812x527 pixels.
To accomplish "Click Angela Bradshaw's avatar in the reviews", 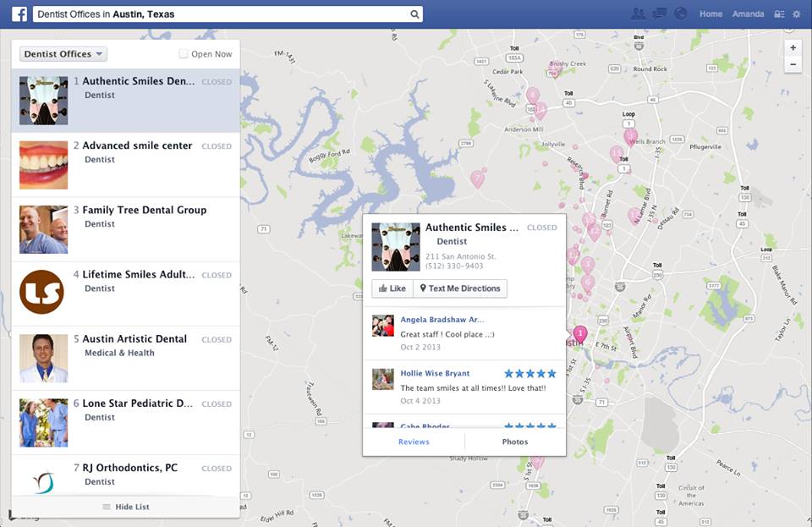I will [x=383, y=327].
